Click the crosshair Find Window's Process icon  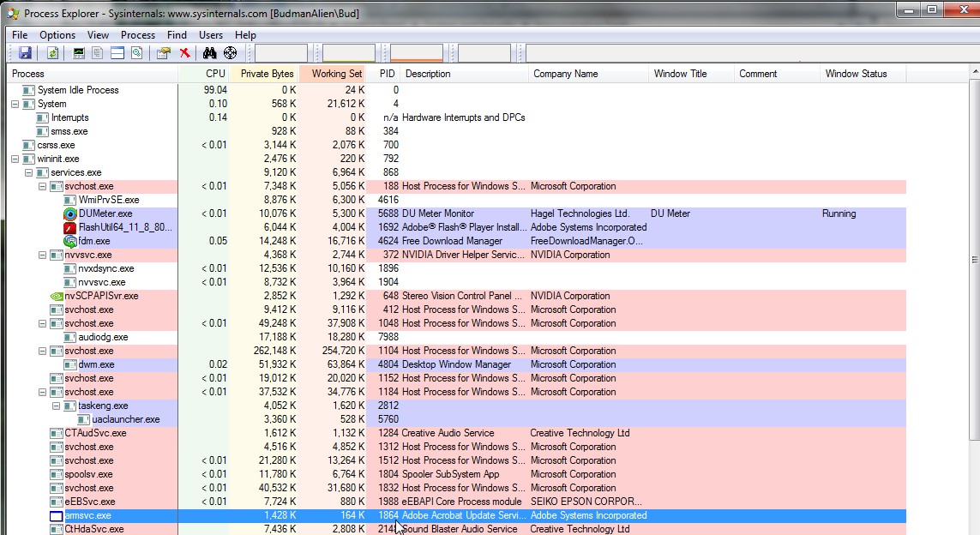[x=230, y=53]
